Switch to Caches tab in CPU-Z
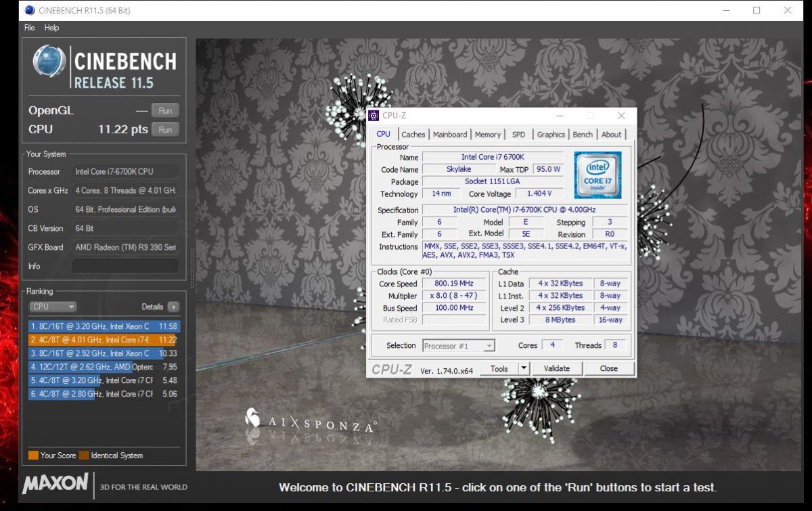Screen dimensions: 812x511 (413, 135)
